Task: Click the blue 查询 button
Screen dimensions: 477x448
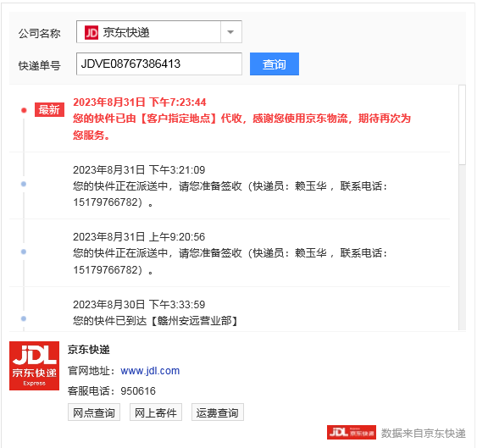Action: 275,64
